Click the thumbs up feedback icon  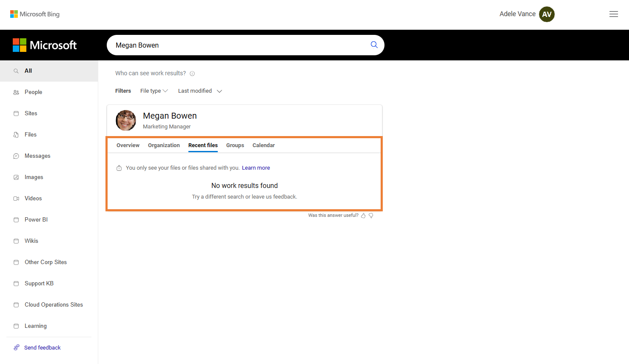(363, 216)
